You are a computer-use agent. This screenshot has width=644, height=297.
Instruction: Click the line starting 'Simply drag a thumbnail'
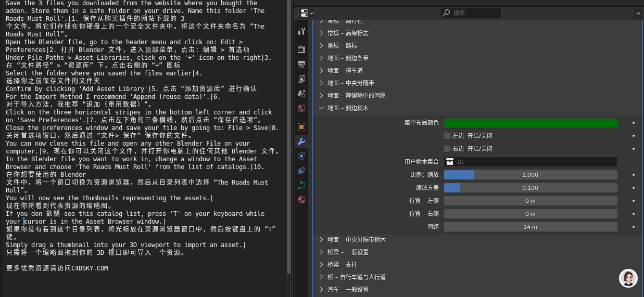click(125, 245)
